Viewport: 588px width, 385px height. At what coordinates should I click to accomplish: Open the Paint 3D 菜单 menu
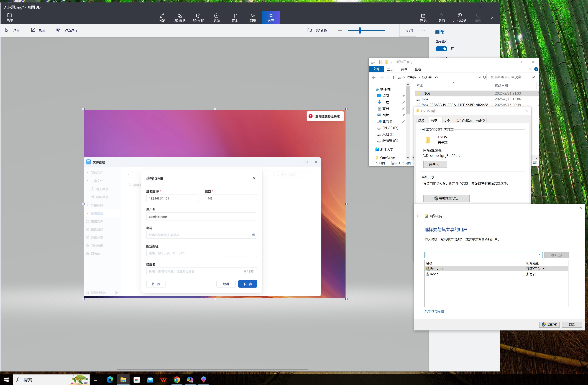coord(10,17)
